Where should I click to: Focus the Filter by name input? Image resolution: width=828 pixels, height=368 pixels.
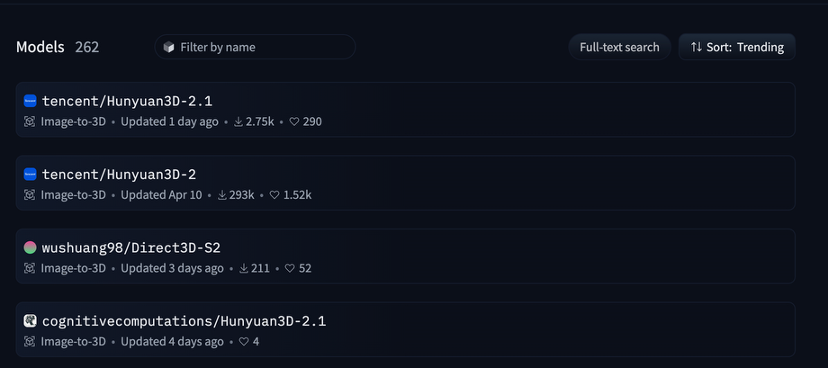(x=255, y=47)
